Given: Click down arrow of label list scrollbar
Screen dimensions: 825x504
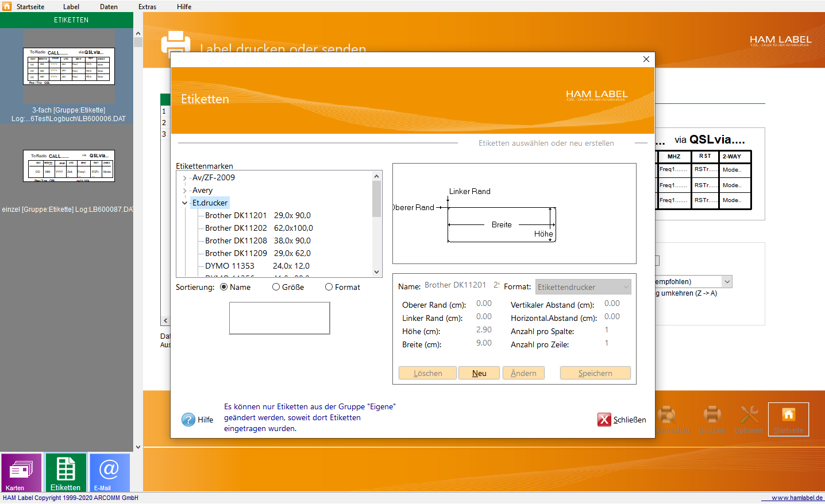Looking at the screenshot, I should [x=377, y=272].
